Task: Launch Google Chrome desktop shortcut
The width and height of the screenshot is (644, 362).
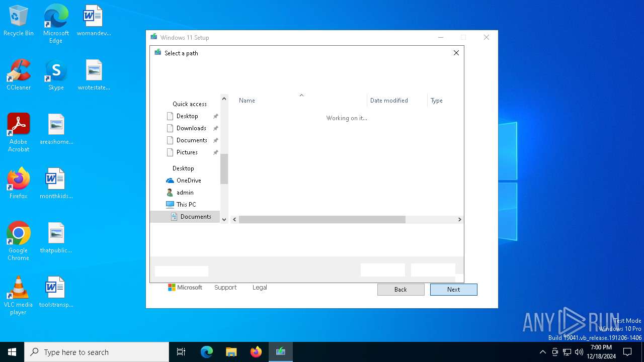Action: click(x=19, y=241)
